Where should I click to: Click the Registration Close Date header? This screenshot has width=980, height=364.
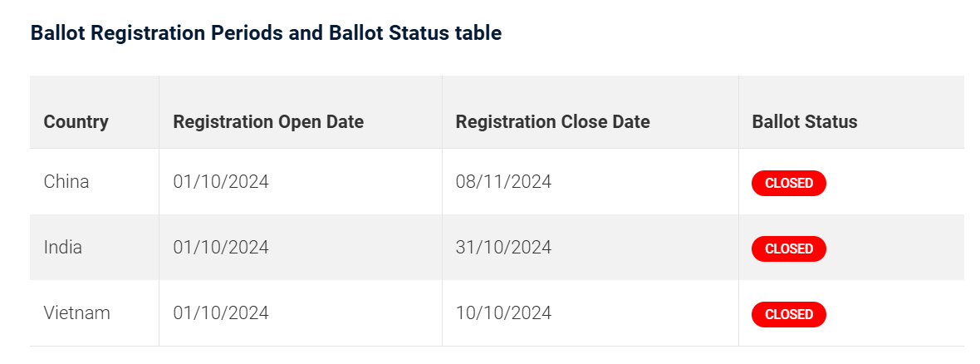click(x=552, y=121)
